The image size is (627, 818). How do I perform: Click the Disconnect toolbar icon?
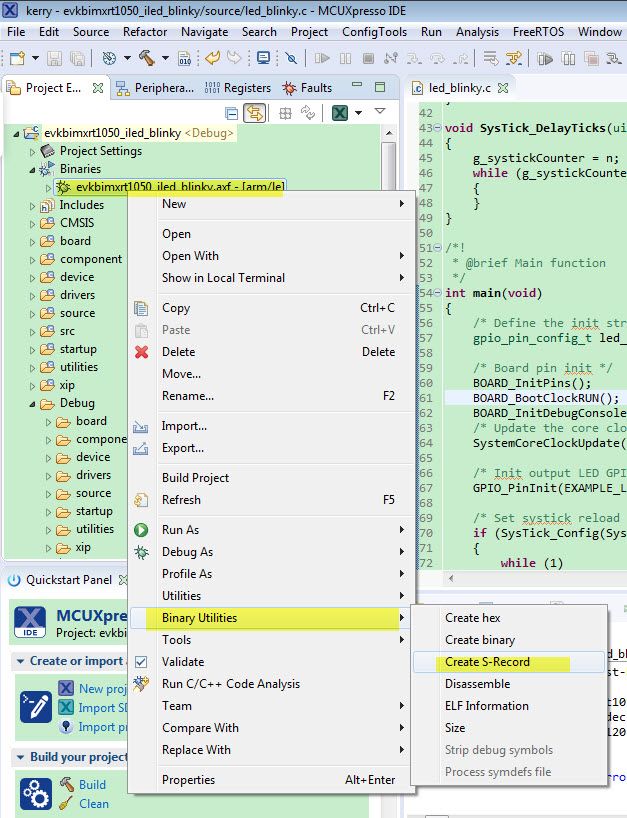[391, 58]
